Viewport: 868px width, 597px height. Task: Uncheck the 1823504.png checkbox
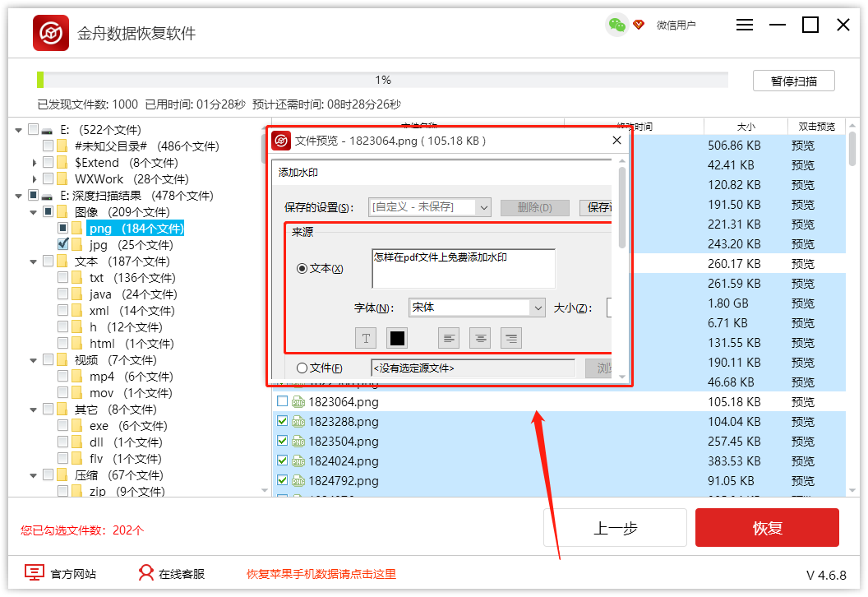click(282, 441)
